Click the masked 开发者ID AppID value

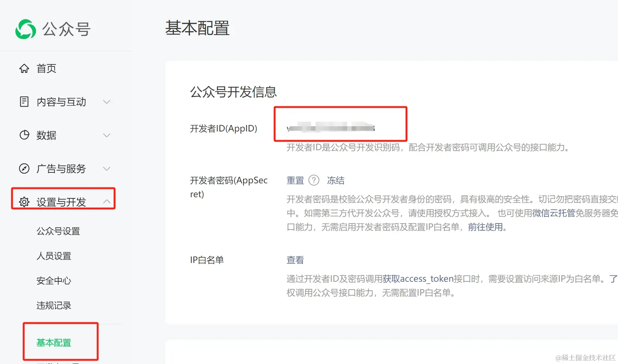tap(331, 127)
